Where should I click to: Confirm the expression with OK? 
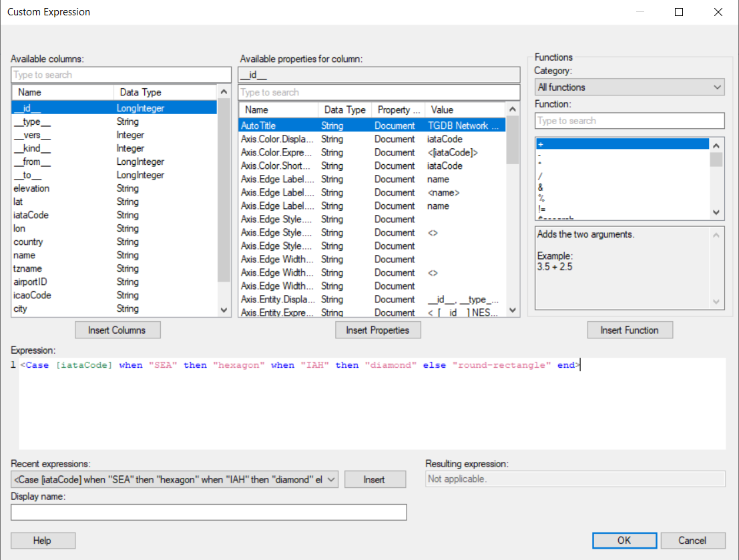click(624, 540)
